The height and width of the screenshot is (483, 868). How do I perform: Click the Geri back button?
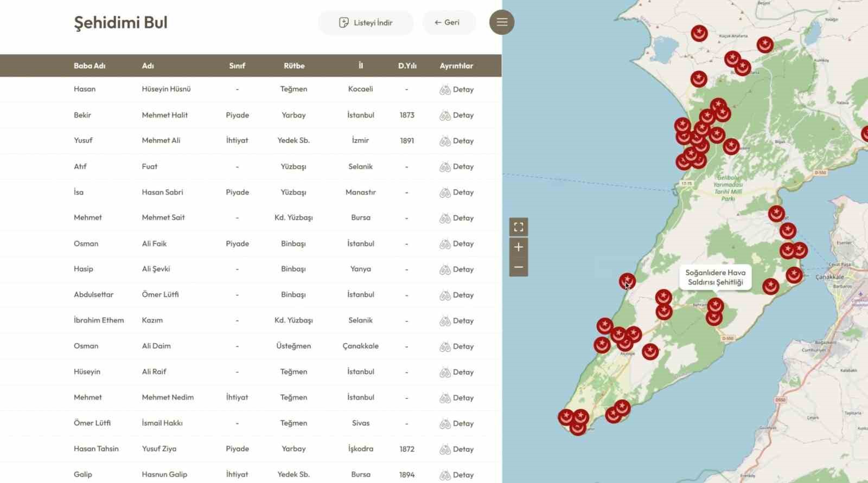pos(448,23)
